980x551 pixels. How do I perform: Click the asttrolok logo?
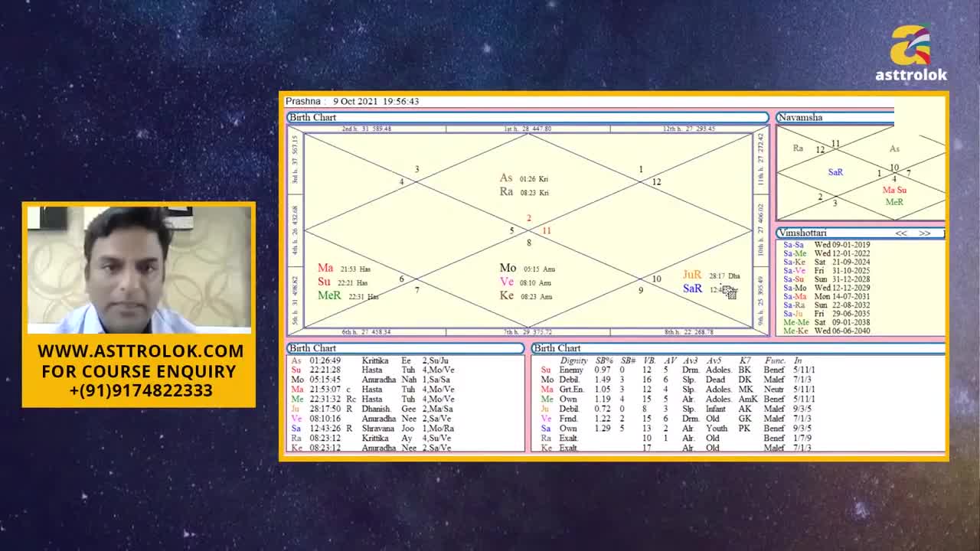click(911, 53)
